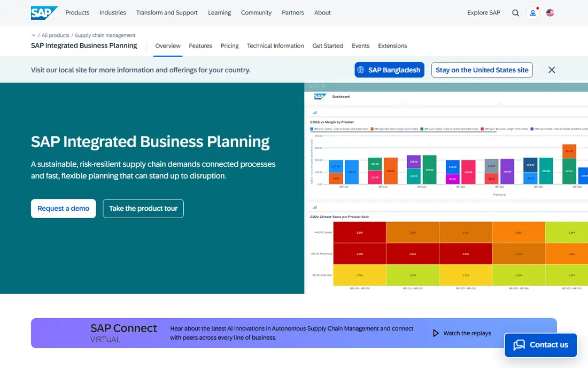The width and height of the screenshot is (588, 368).
Task: Switch to the Features tab
Action: coord(200,46)
